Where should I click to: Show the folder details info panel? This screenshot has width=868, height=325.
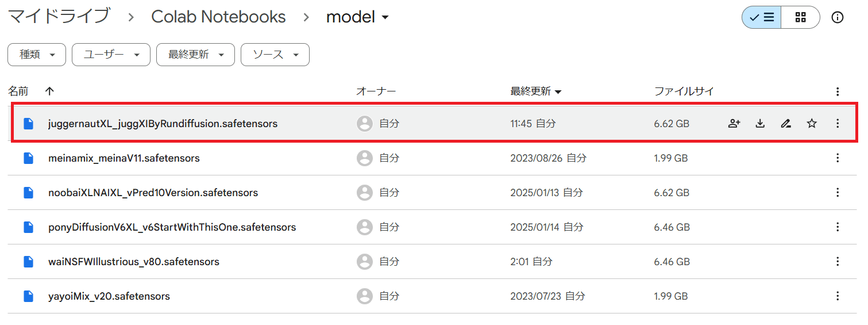pyautogui.click(x=838, y=17)
